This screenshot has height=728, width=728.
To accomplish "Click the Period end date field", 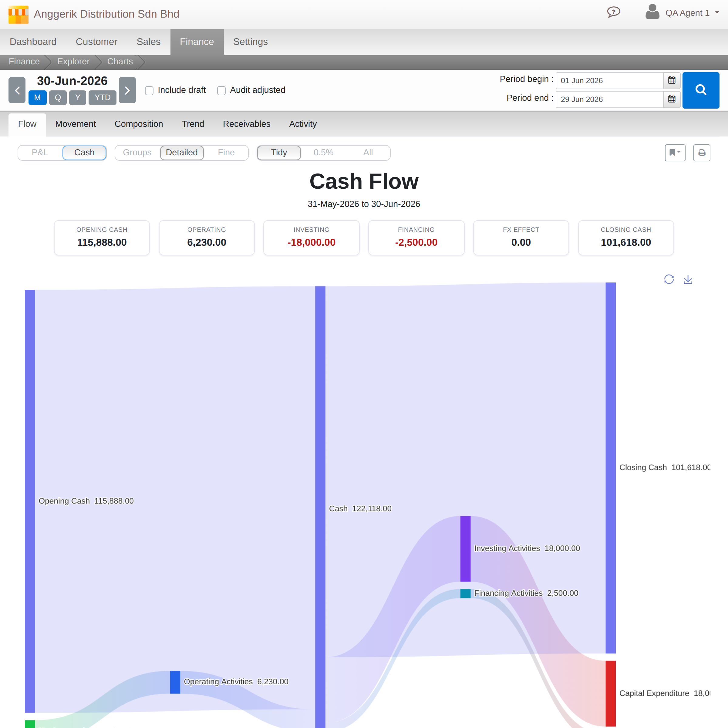I will pyautogui.click(x=609, y=99).
